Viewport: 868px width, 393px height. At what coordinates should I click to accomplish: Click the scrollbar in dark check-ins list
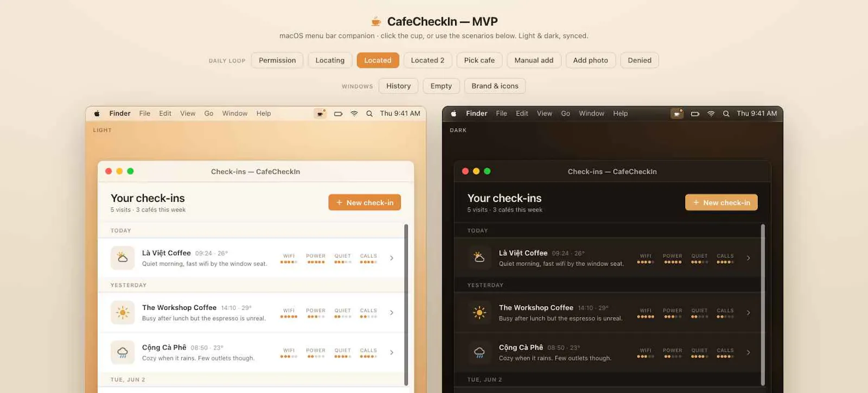tap(763, 305)
